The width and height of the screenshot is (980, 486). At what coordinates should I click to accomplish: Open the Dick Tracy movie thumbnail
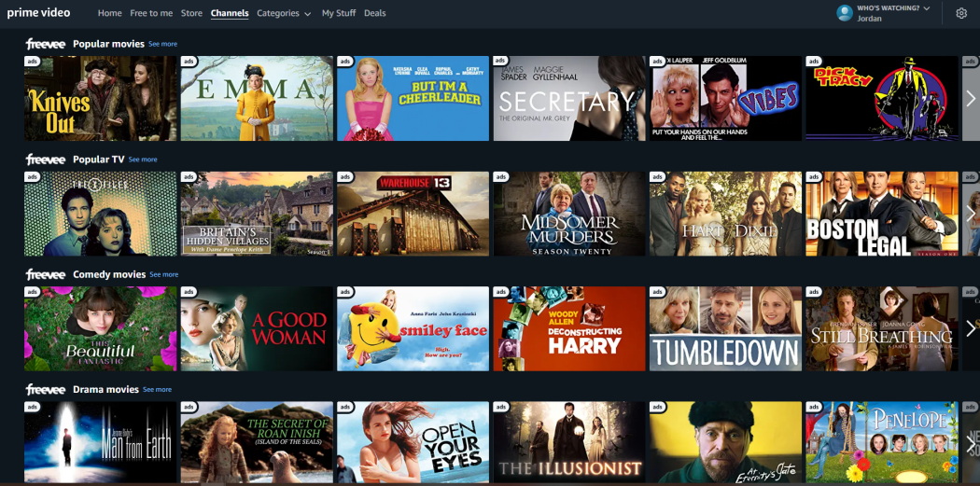(x=882, y=98)
